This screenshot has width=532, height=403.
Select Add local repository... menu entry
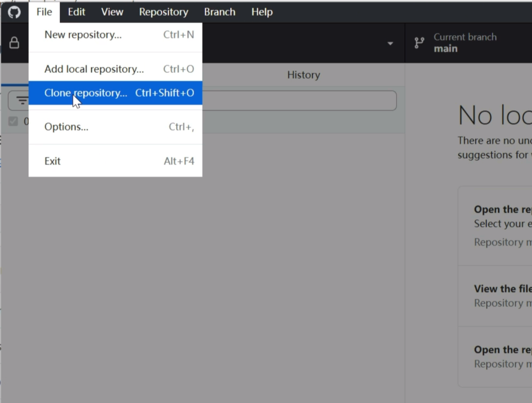(x=115, y=69)
